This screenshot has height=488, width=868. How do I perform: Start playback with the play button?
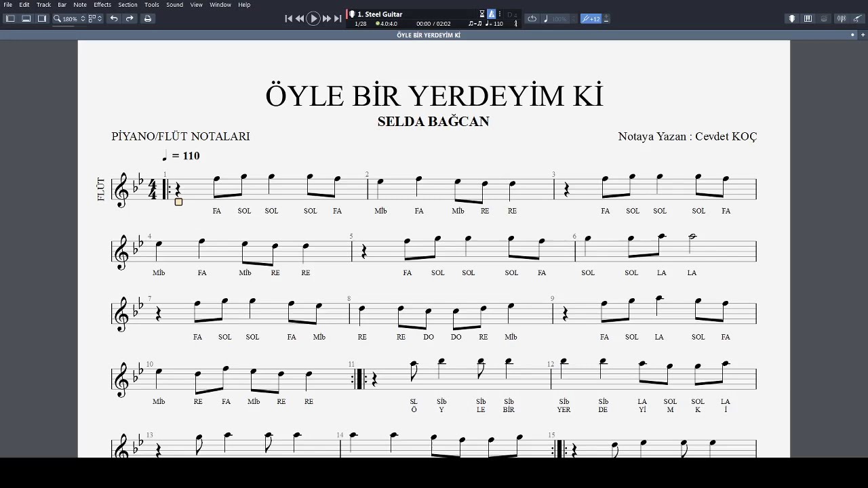coord(313,19)
